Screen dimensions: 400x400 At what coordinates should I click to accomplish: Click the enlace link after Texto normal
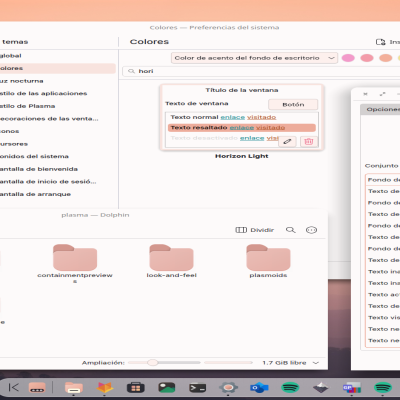(233, 117)
